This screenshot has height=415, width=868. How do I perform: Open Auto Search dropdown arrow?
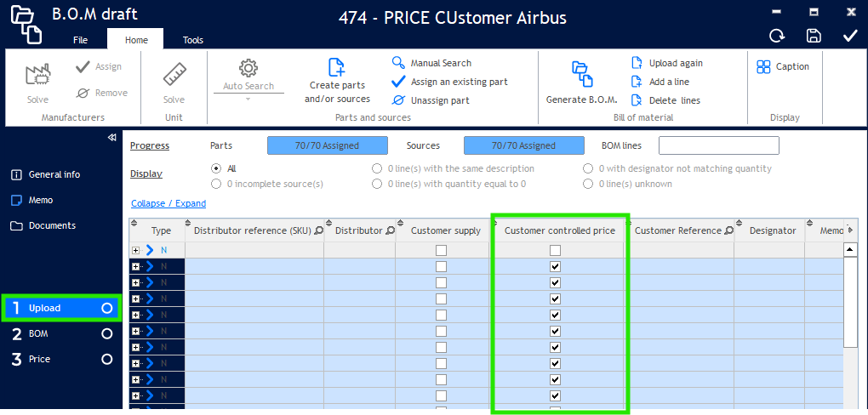click(248, 99)
